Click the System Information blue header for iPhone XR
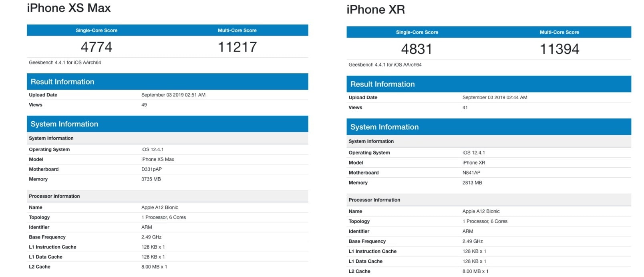The width and height of the screenshot is (644, 277). 384,127
